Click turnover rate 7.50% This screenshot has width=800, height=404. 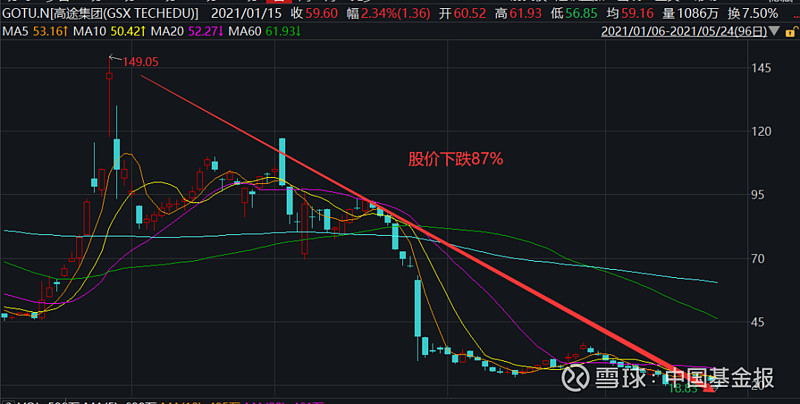pyautogui.click(x=760, y=13)
